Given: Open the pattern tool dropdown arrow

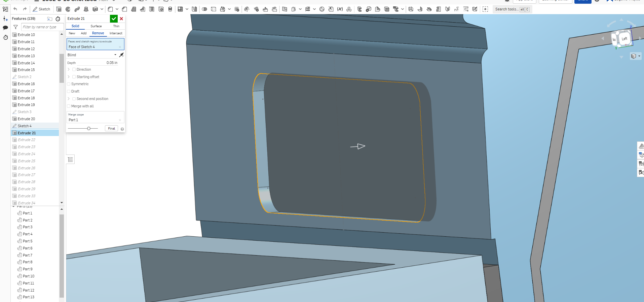Looking at the screenshot, I should 187,9.
